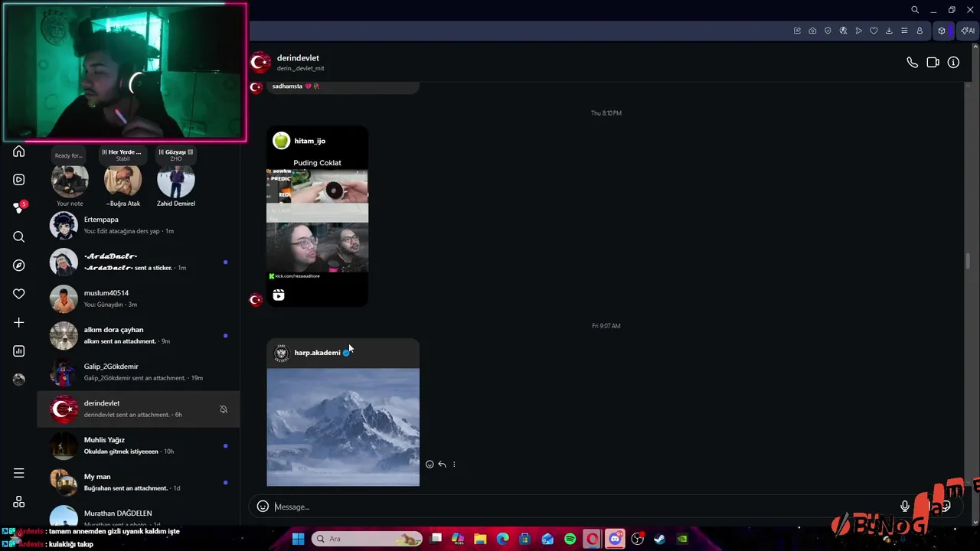Search tabs with top magnifier icon
Screen dimensions: 980x551
click(x=915, y=10)
